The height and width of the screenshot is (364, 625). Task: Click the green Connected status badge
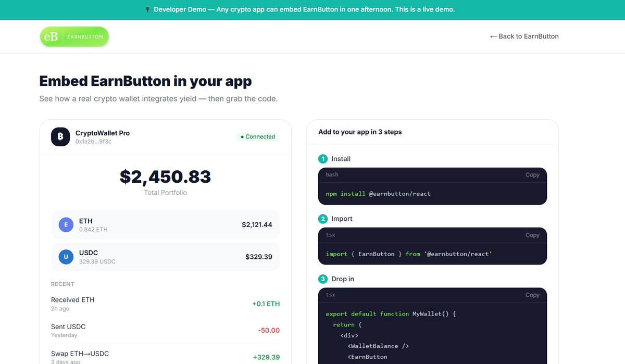point(258,137)
